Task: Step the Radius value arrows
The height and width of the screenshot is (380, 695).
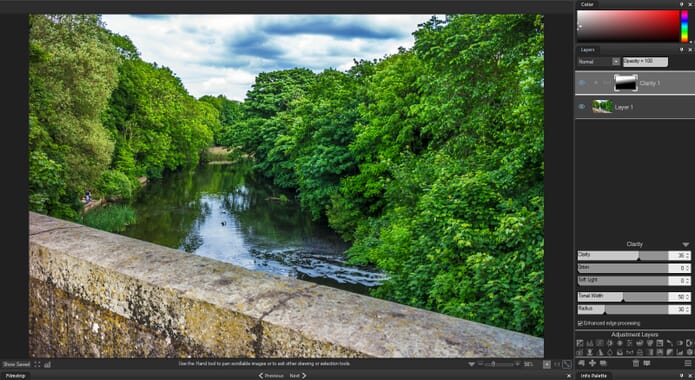Action: 687,309
